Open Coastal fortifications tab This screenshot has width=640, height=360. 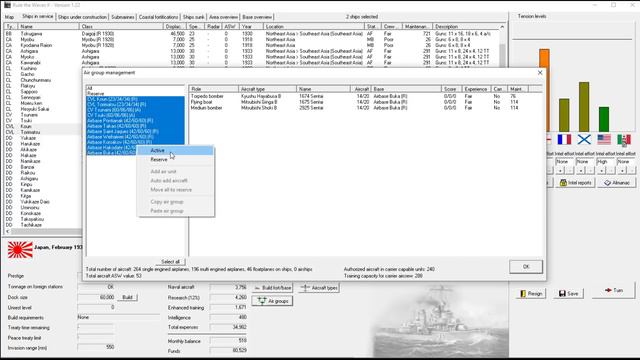158,17
